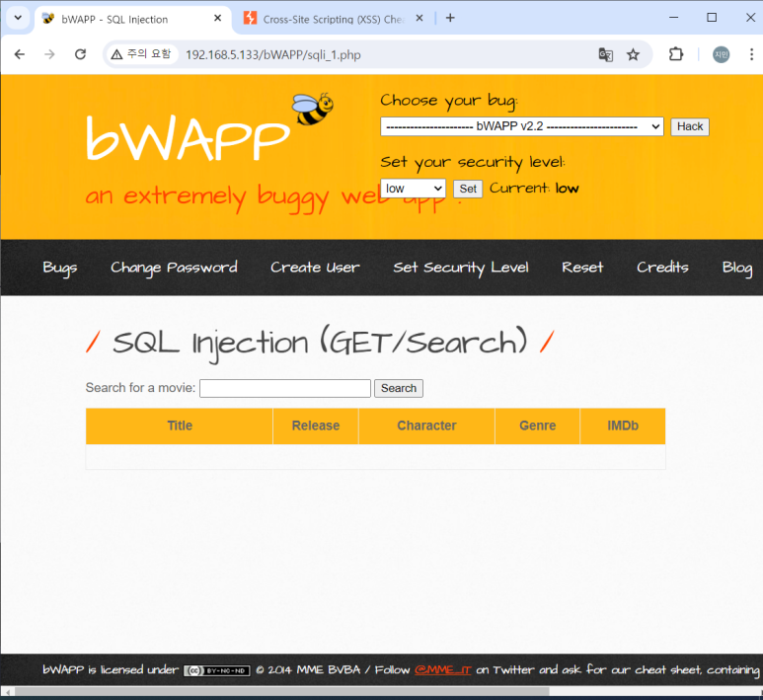Open the Blog link in navigation

pos(737,268)
